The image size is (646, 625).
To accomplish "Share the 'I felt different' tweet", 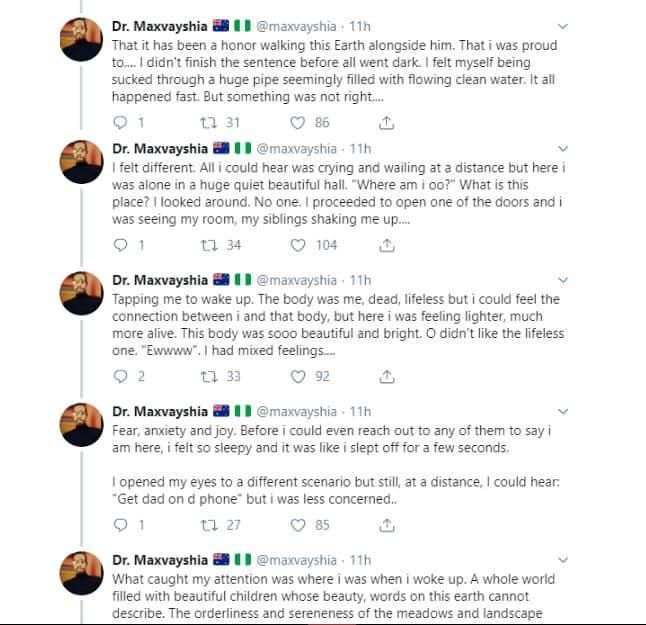I will pos(387,245).
